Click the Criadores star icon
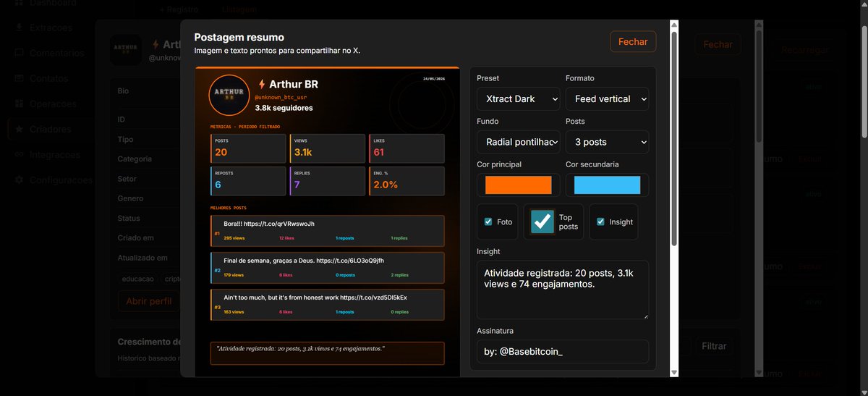This screenshot has height=396, width=868. tap(19, 129)
